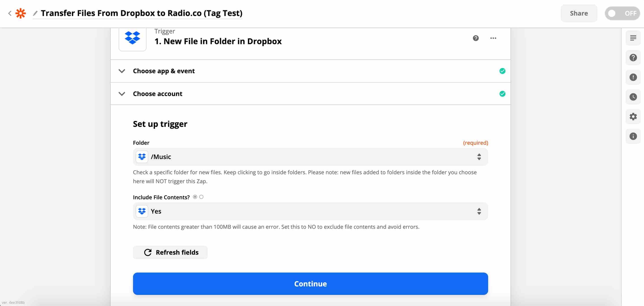The width and height of the screenshot is (644, 306).
Task: Open the Help sidebar panel
Action: pyautogui.click(x=633, y=57)
